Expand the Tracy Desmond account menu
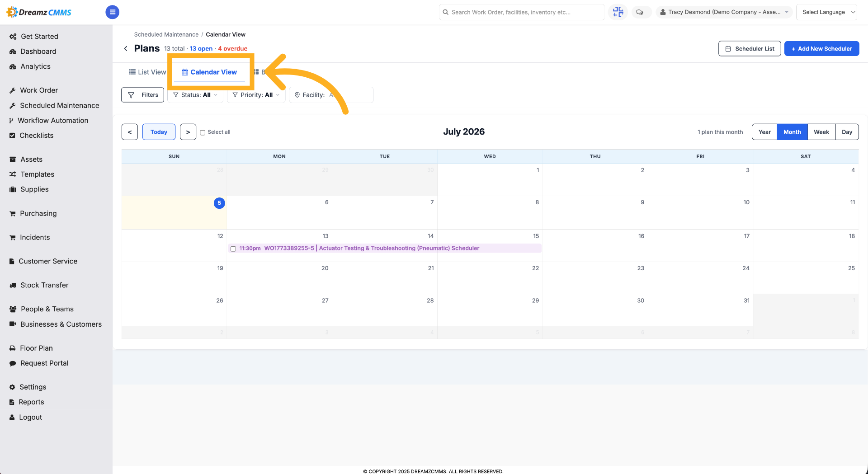868x474 pixels. point(723,12)
